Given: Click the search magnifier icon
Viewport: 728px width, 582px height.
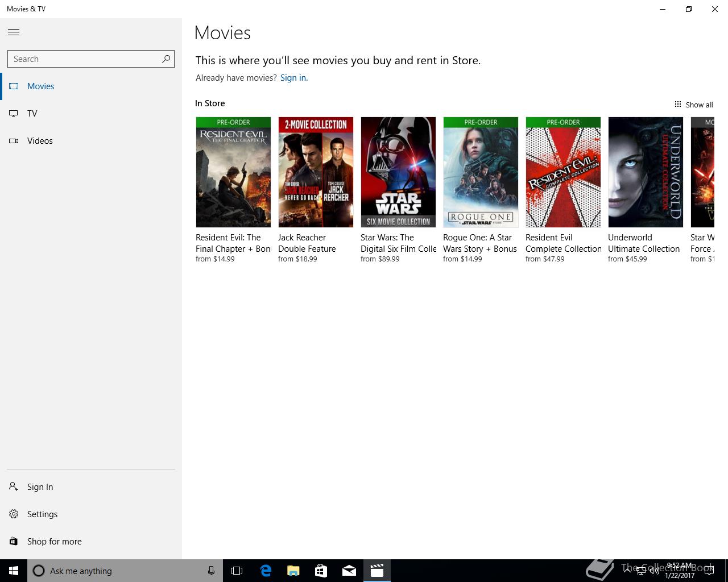Looking at the screenshot, I should pyautogui.click(x=166, y=59).
